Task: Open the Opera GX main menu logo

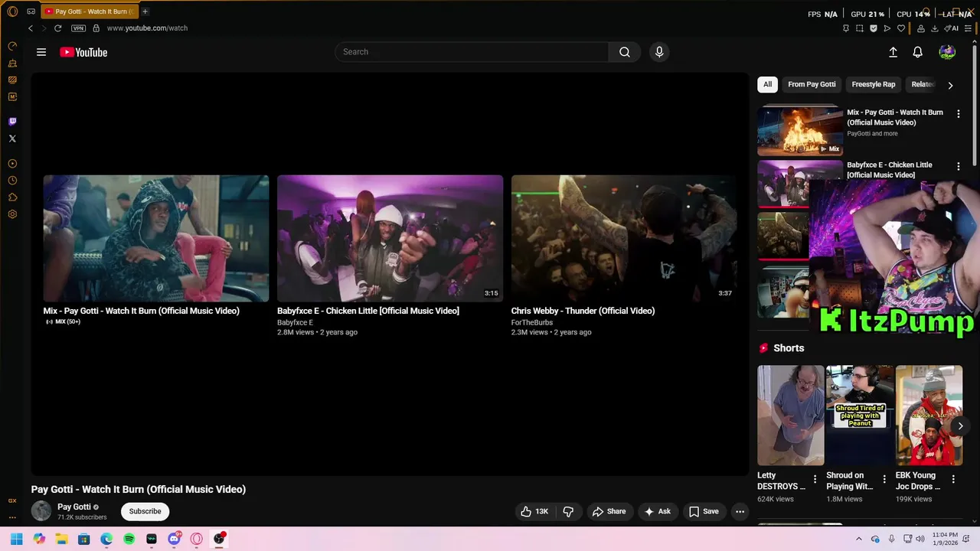Action: click(x=12, y=11)
